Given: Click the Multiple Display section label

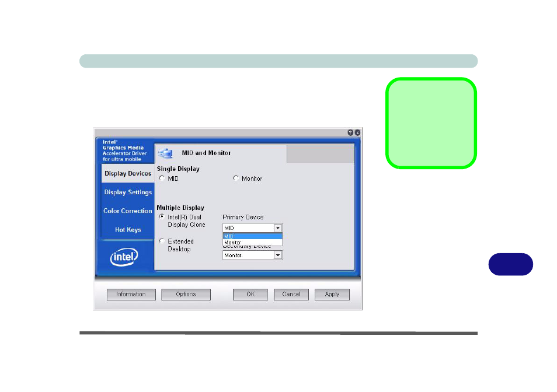Looking at the screenshot, I should (180, 208).
